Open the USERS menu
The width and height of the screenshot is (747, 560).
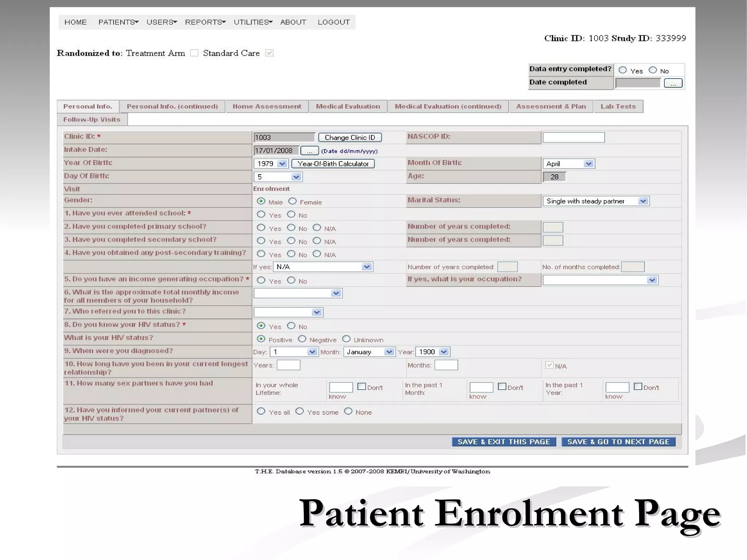(162, 22)
